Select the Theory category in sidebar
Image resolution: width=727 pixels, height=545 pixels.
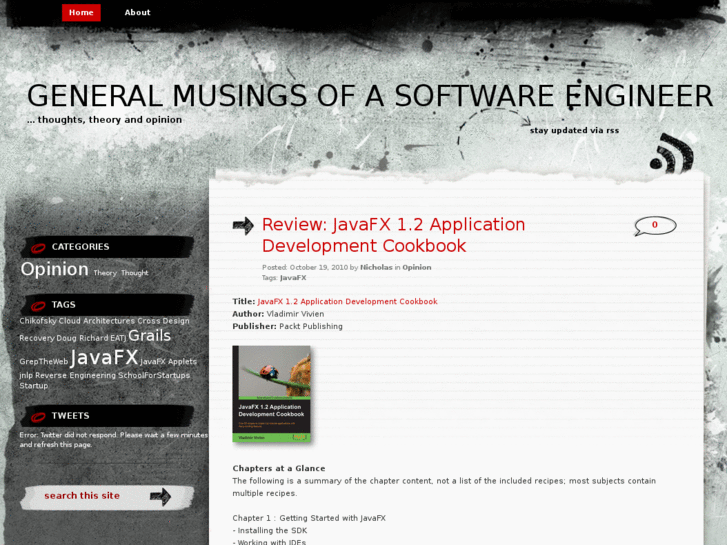click(105, 273)
